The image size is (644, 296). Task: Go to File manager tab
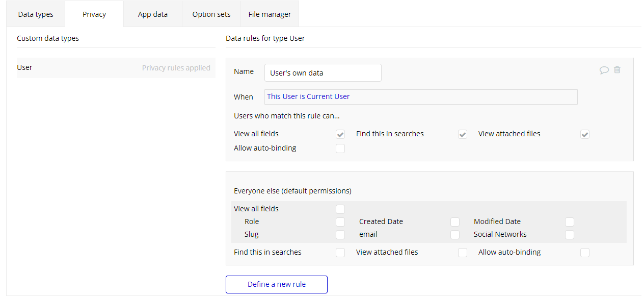[270, 14]
